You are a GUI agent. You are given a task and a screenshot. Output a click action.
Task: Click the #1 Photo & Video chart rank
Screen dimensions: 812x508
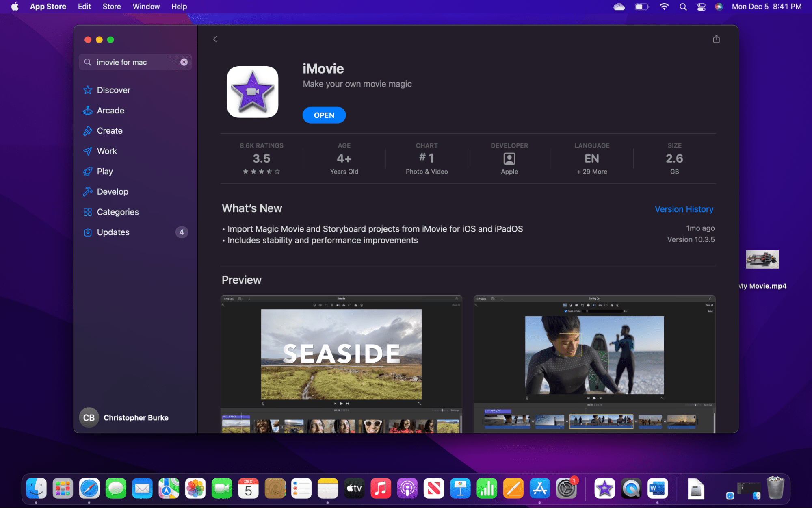(427, 159)
